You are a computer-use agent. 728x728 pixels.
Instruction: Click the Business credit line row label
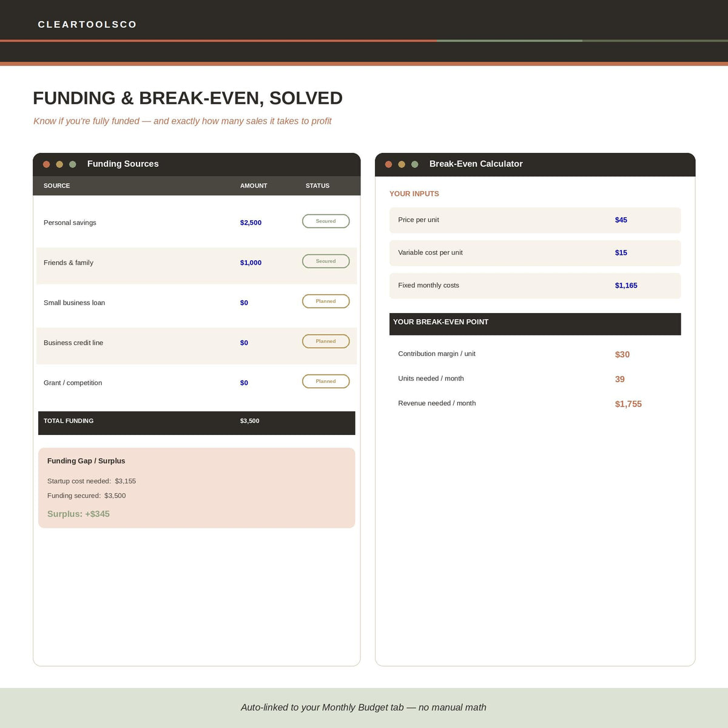73,343
